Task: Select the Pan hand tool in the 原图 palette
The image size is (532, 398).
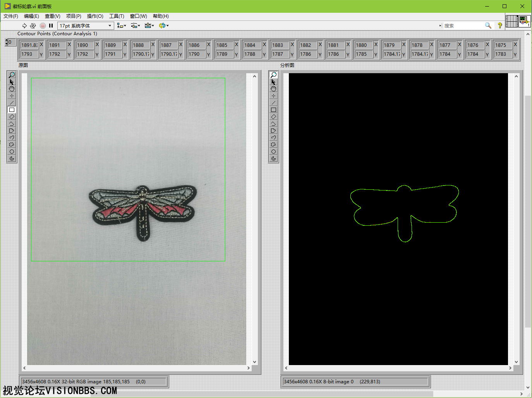Action: coord(12,89)
